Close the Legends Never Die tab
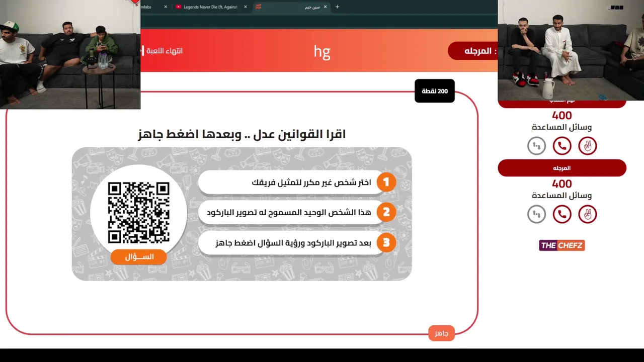Screen dimensions: 644x362 [246, 7]
